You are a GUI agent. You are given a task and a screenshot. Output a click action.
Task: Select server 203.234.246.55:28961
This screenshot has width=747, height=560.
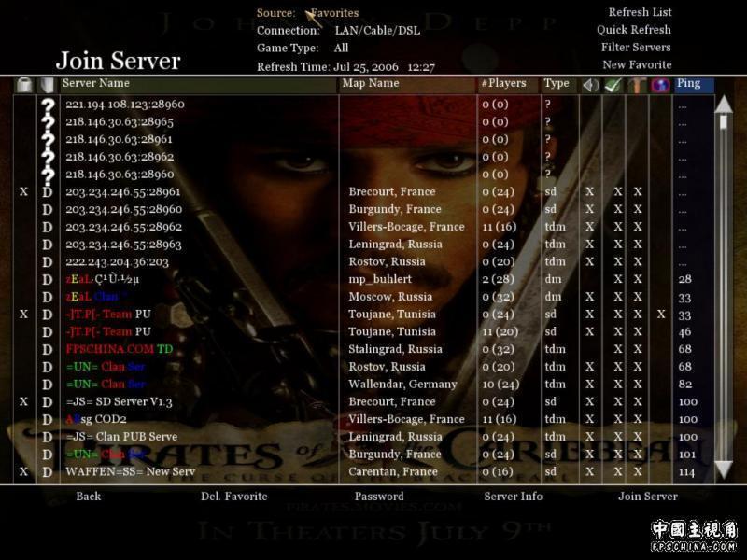tap(123, 192)
